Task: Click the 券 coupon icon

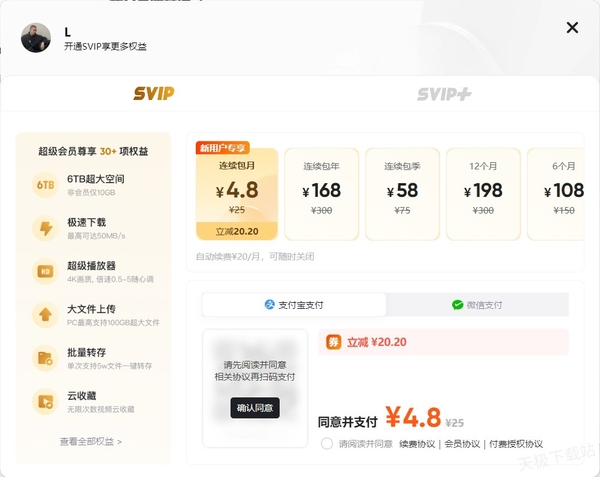Action: click(x=333, y=342)
